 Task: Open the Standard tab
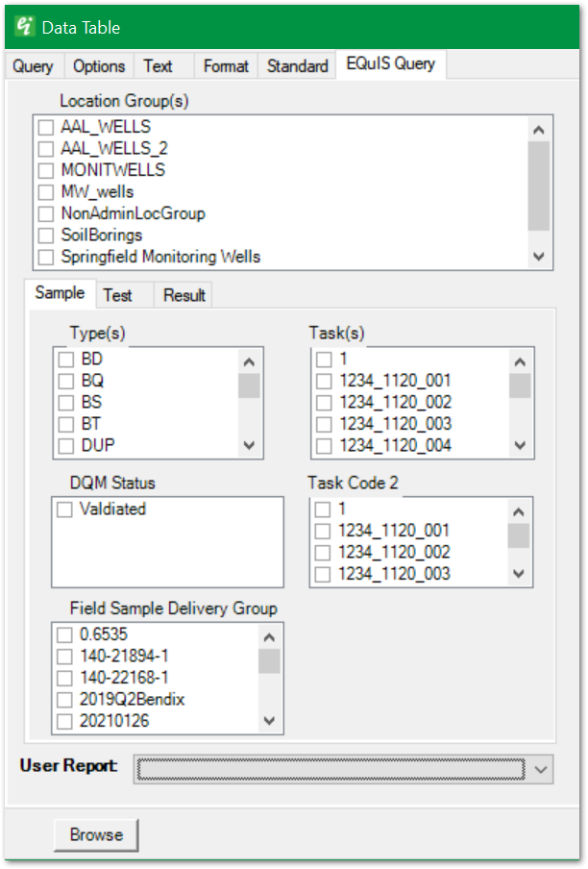click(x=296, y=65)
